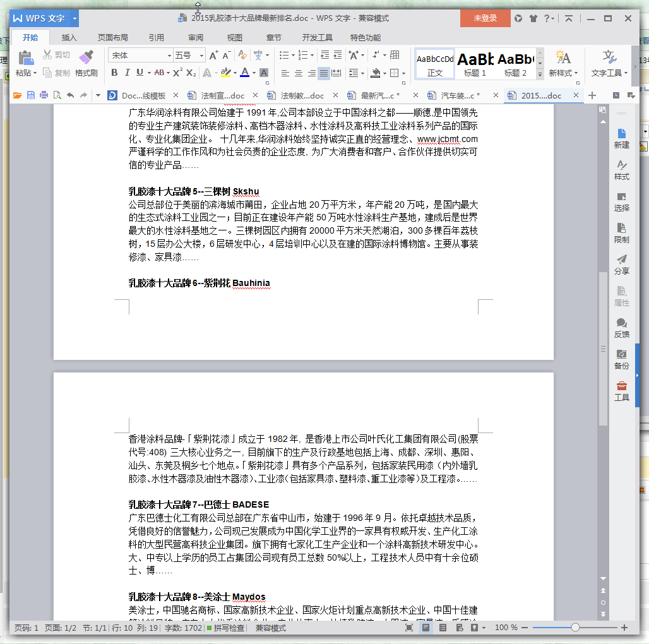
Task: Open the bullet list dropdown arrow
Action: (293, 56)
